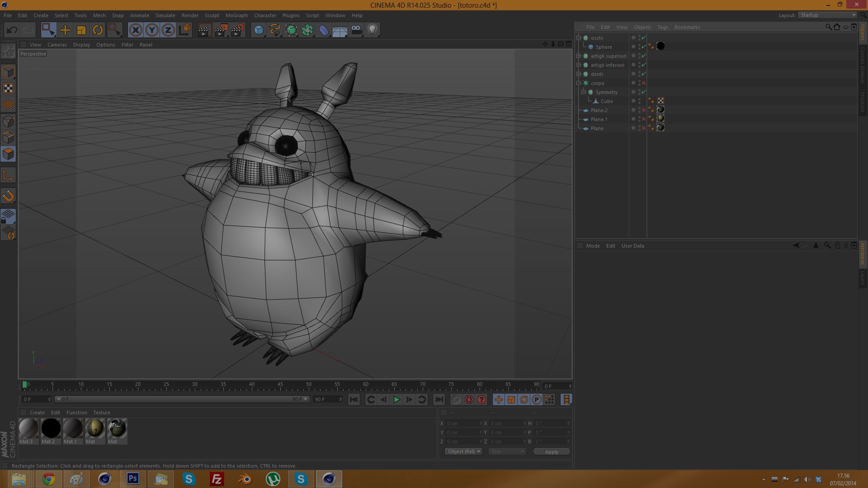
Task: Disable the occhi object checkmark
Action: (x=644, y=38)
